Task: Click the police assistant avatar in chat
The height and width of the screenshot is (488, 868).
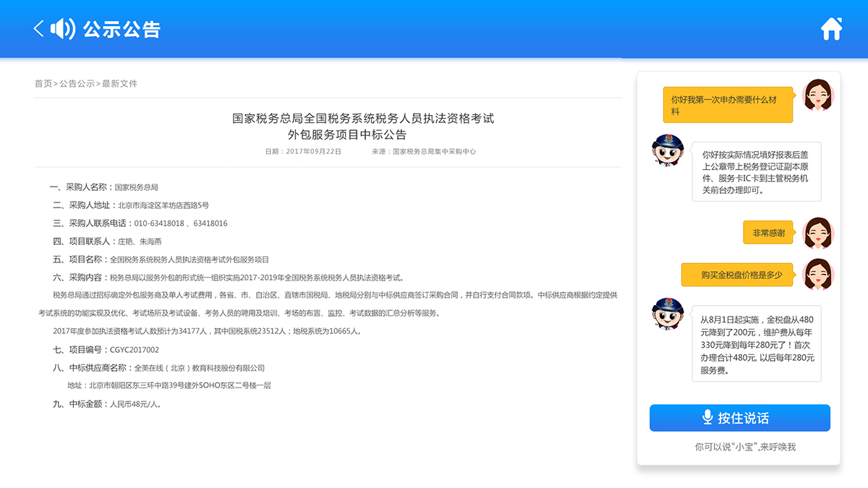Action: 669,150
